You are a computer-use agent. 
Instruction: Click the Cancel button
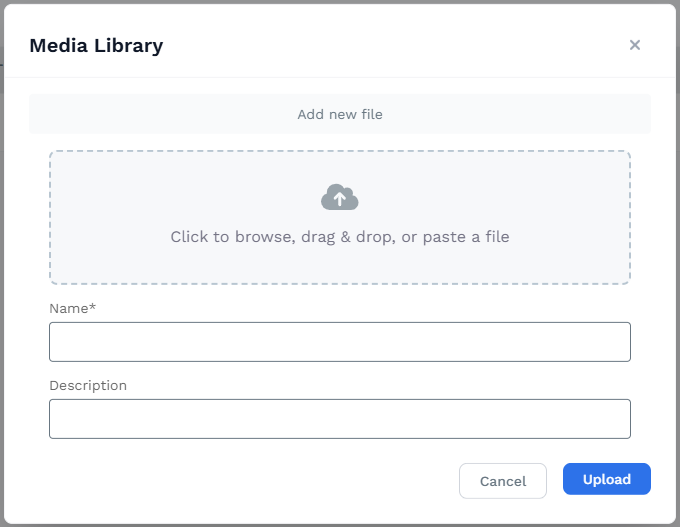pyautogui.click(x=503, y=481)
